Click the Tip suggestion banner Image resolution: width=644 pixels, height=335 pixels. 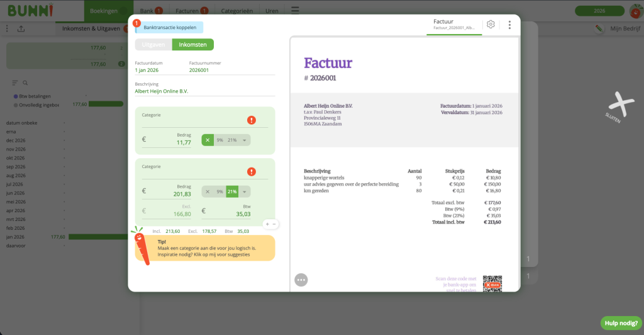(205, 248)
